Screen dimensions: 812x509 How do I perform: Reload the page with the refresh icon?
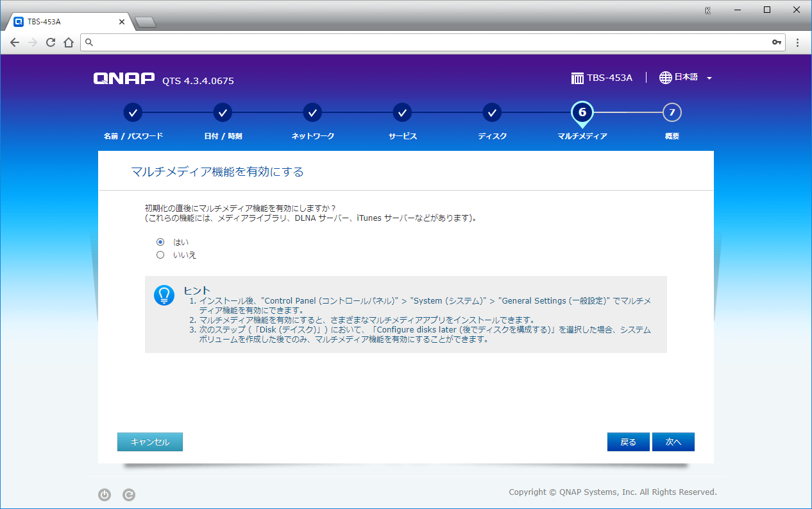coord(51,42)
